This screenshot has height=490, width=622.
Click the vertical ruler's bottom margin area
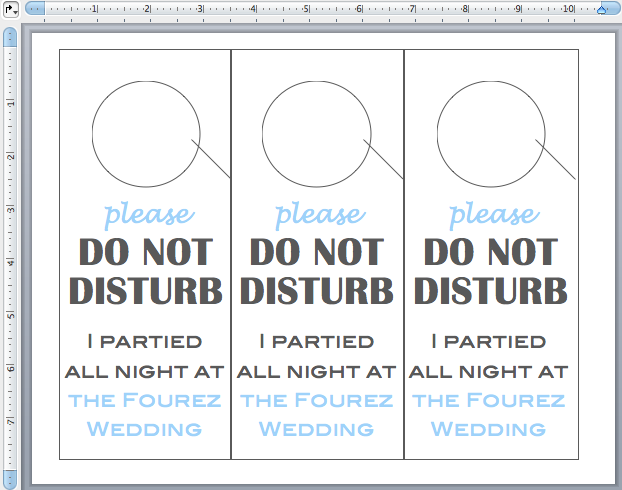pos(10,480)
